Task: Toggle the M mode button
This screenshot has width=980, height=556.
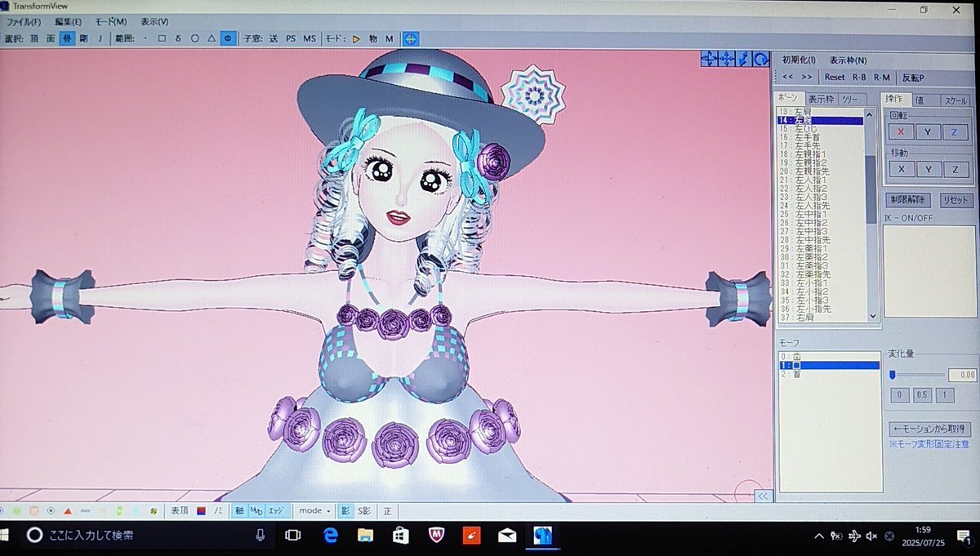Action: tap(389, 38)
